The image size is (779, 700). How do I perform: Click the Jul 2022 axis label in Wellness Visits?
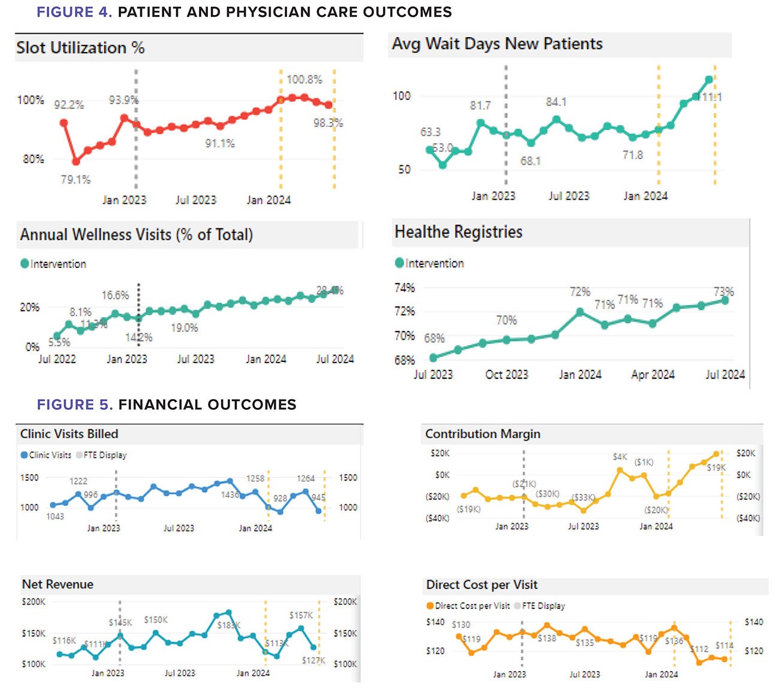(57, 359)
